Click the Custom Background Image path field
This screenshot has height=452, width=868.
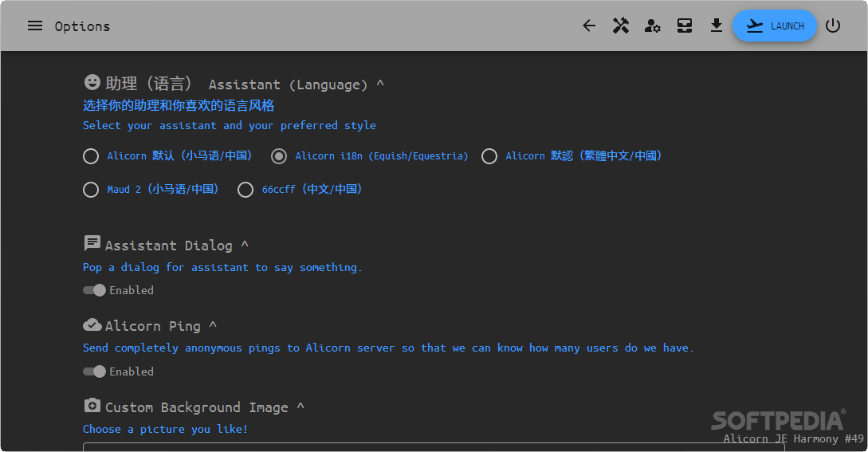click(434, 446)
